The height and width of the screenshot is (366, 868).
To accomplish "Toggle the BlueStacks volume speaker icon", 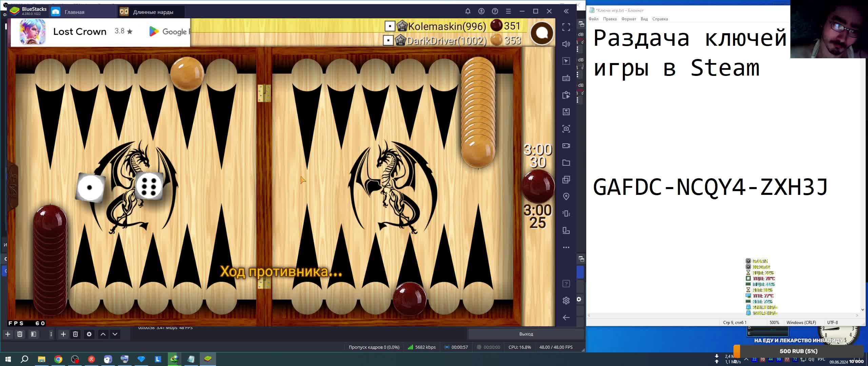I will point(566,44).
